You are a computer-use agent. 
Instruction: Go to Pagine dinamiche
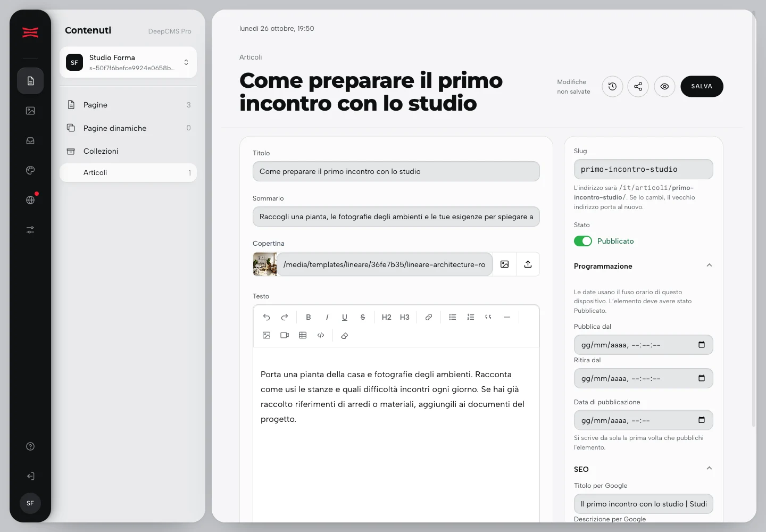(128, 128)
